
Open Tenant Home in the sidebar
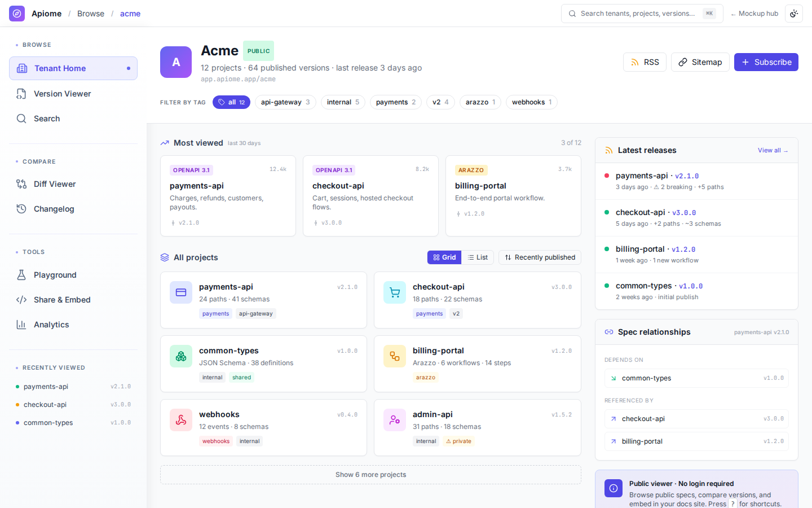click(x=73, y=68)
